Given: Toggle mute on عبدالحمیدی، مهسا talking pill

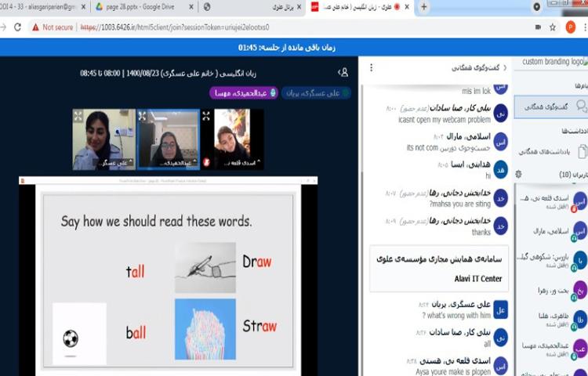Looking at the screenshot, I should coord(244,93).
